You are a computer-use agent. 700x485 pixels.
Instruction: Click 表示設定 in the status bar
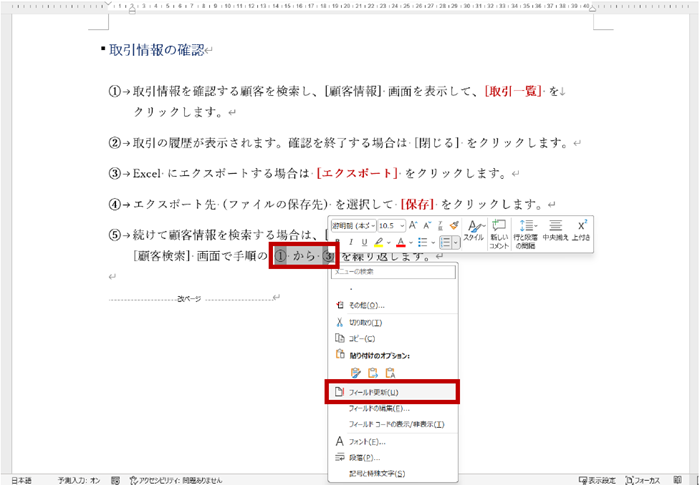[x=601, y=479]
